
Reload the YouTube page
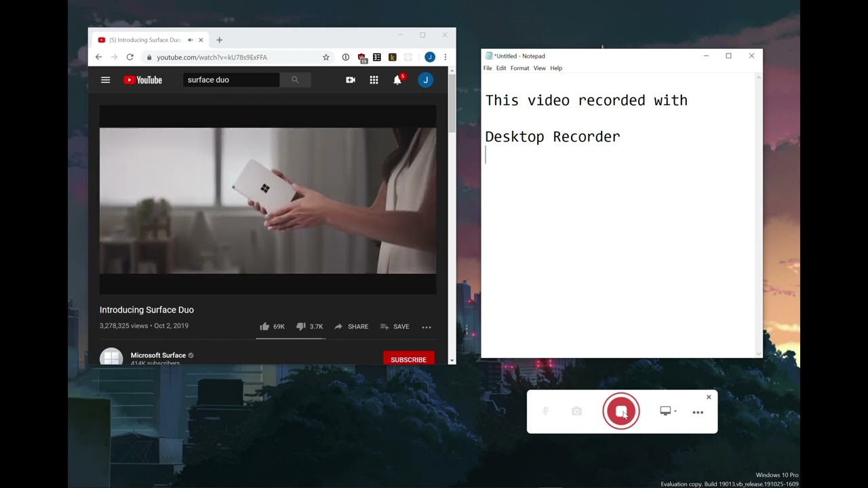click(x=130, y=58)
